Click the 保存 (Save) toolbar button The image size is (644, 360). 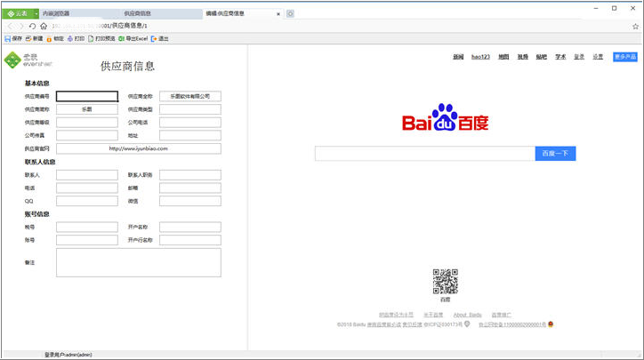point(13,38)
